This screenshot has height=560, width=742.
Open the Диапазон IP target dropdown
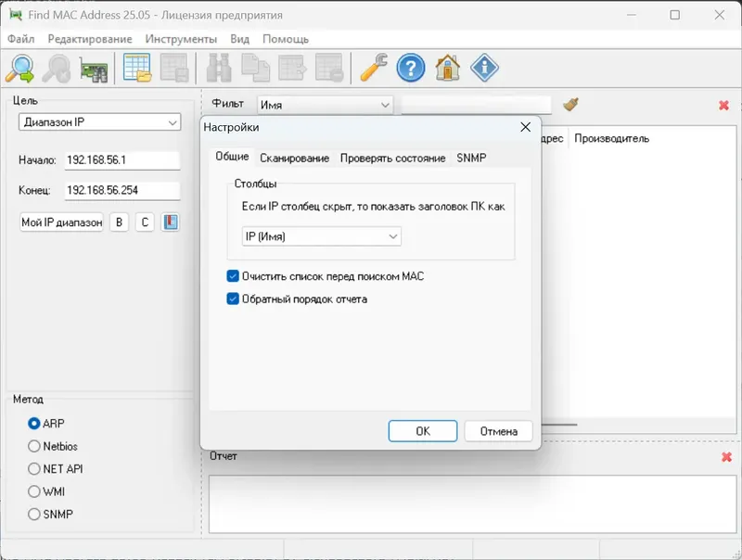pos(100,122)
